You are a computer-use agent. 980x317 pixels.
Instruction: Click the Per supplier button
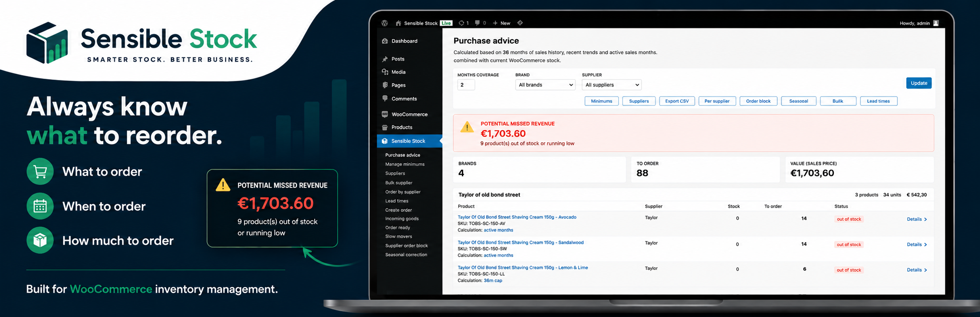tap(717, 101)
